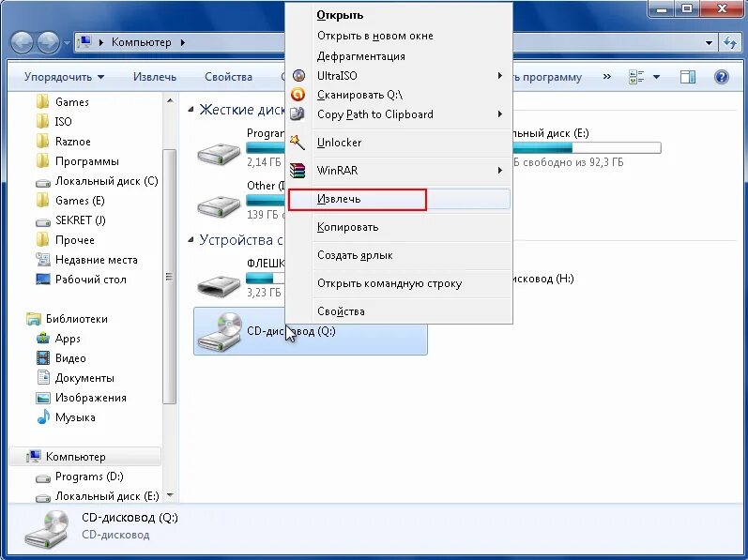Click the Computer icon in address bar
748x560 pixels.
click(84, 42)
